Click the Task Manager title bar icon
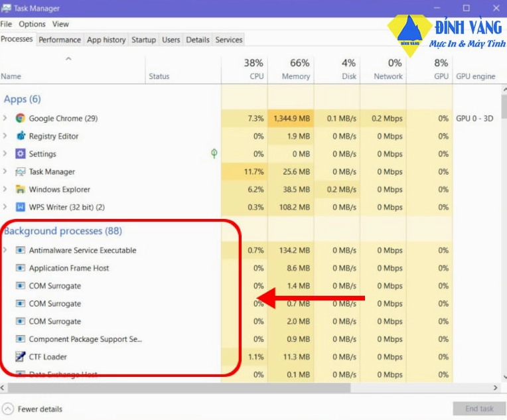 tap(6, 8)
